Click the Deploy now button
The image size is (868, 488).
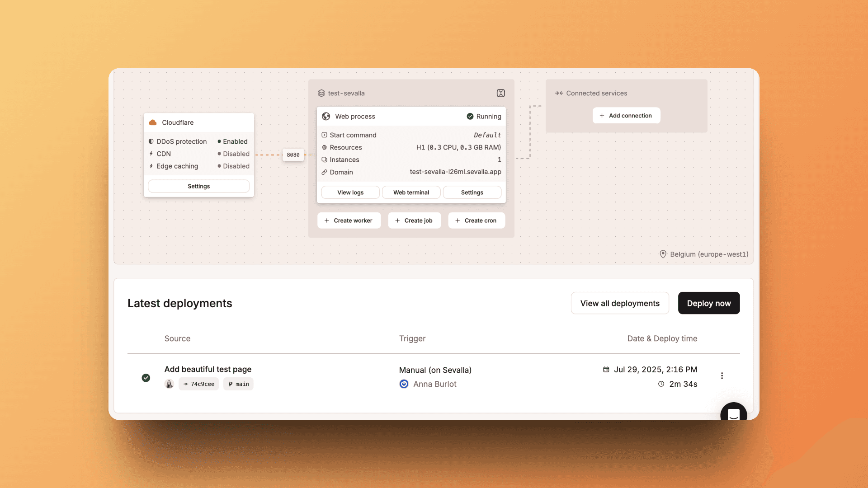tap(709, 303)
